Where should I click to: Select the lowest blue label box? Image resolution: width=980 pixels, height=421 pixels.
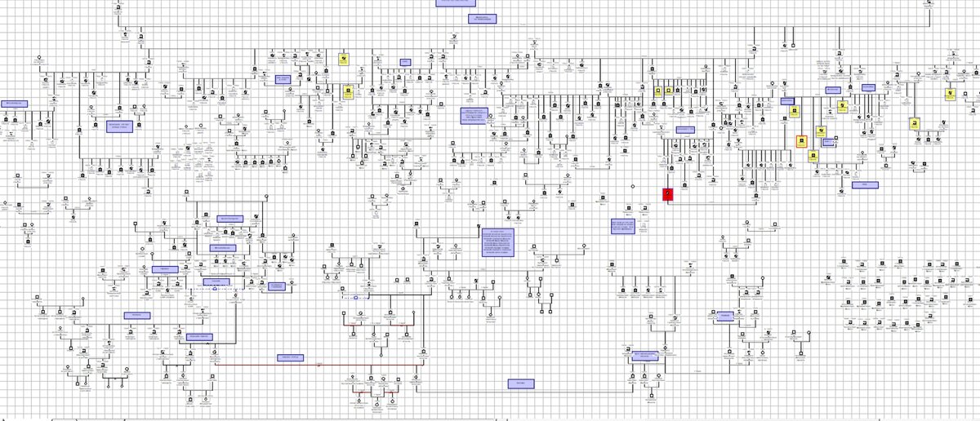(520, 383)
